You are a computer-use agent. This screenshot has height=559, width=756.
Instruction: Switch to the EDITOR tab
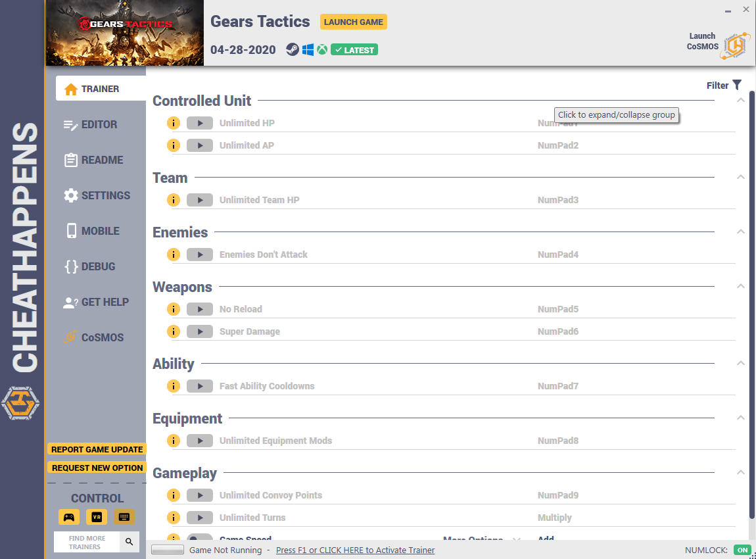(91, 124)
